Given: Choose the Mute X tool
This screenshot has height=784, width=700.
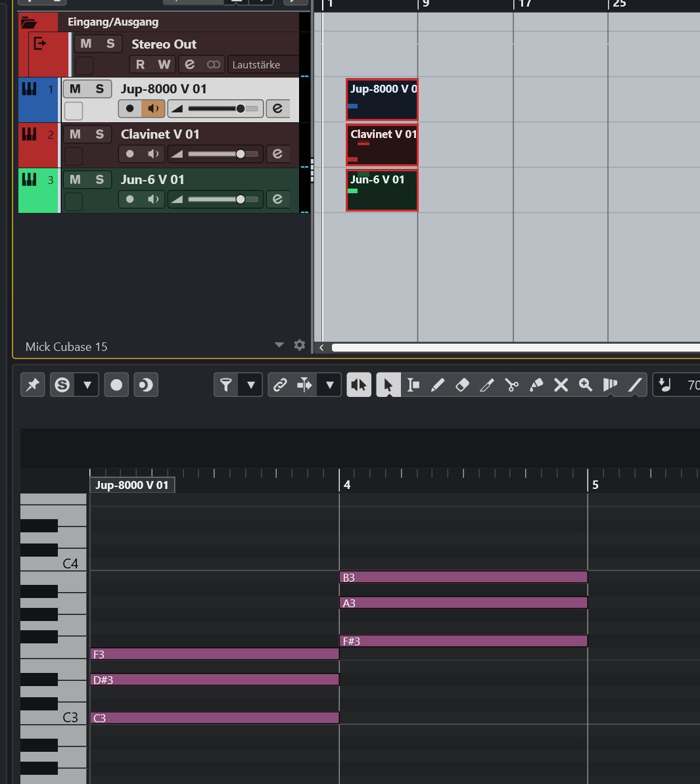Looking at the screenshot, I should (x=561, y=385).
